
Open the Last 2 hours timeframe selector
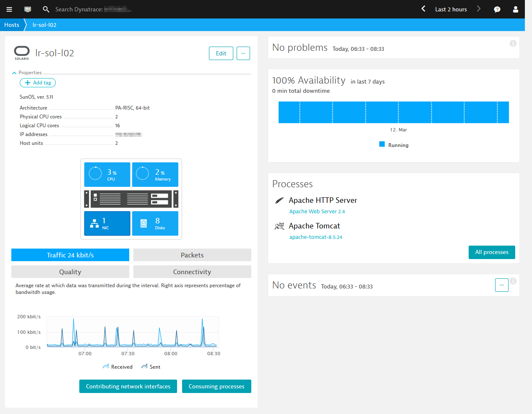[451, 9]
